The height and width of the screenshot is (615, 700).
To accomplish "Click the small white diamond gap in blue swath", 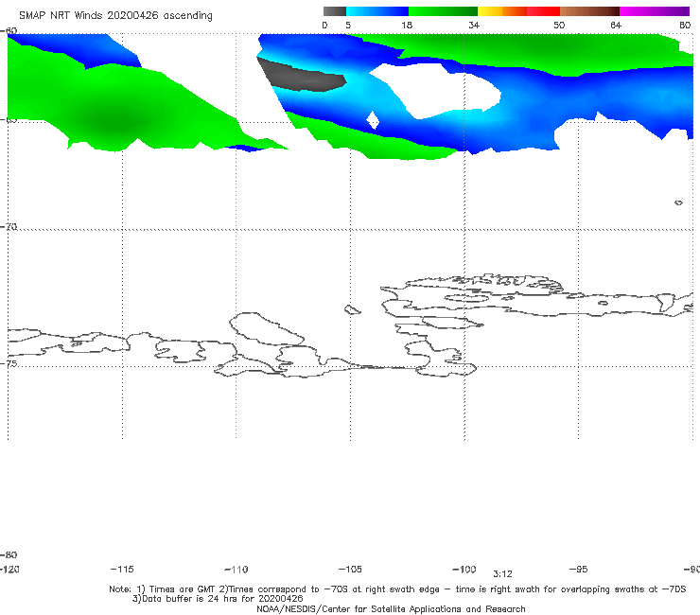I will click(373, 120).
